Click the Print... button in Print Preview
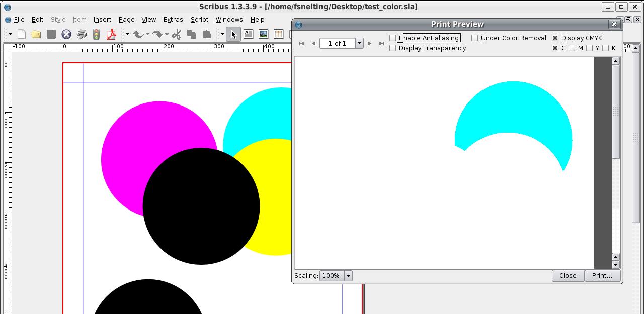Screen dimensions: 644x314 (602, 276)
